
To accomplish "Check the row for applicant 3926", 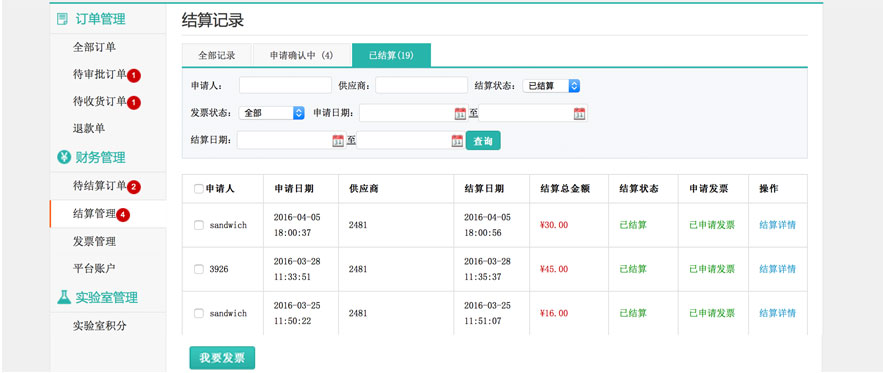I will [x=198, y=269].
